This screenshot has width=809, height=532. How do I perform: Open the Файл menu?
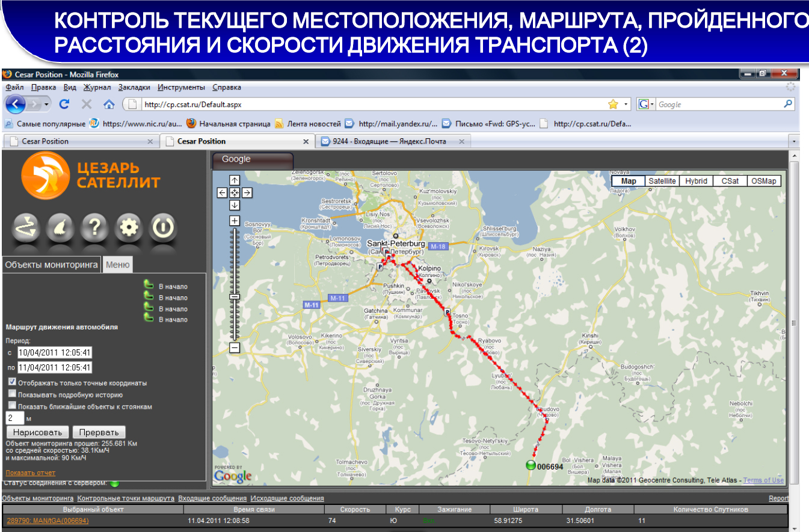pyautogui.click(x=14, y=87)
